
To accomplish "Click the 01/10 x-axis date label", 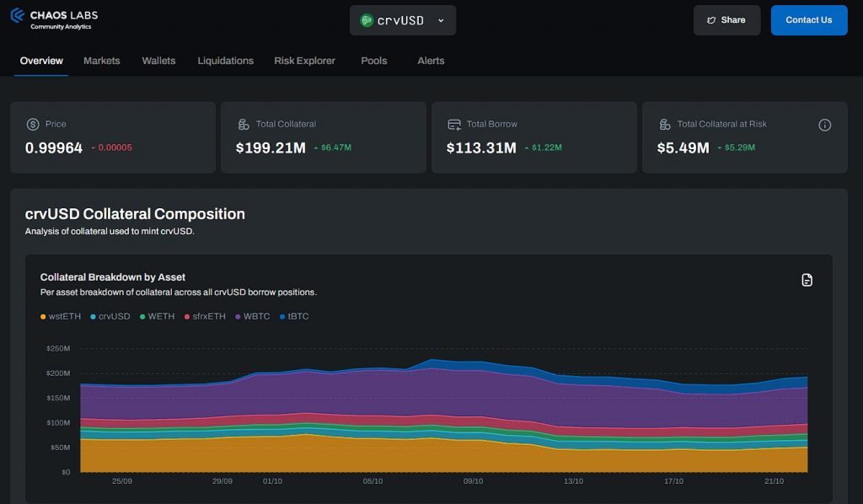I will 272,481.
